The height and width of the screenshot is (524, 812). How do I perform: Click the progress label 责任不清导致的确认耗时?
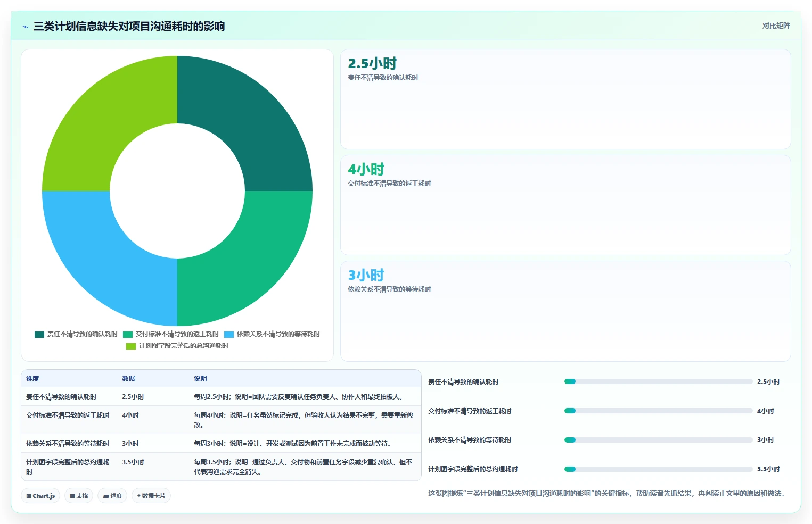click(463, 382)
